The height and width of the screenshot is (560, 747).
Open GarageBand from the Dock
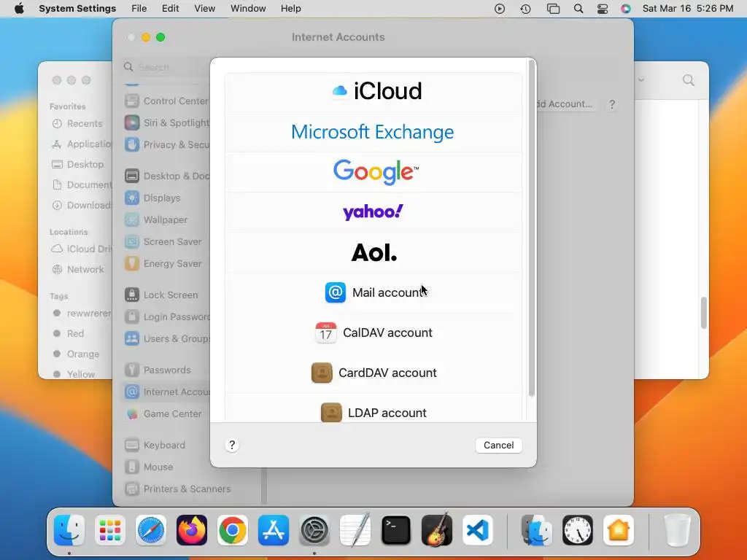[x=437, y=530]
